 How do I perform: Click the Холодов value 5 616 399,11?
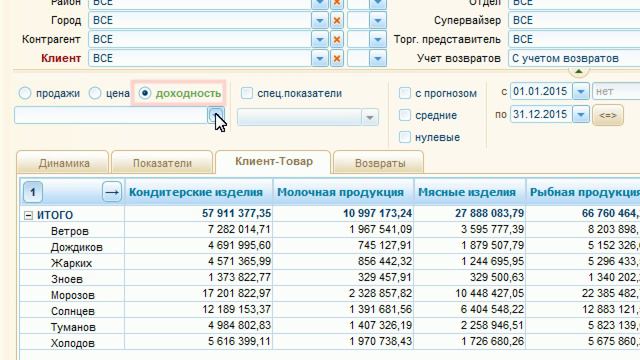[239, 341]
